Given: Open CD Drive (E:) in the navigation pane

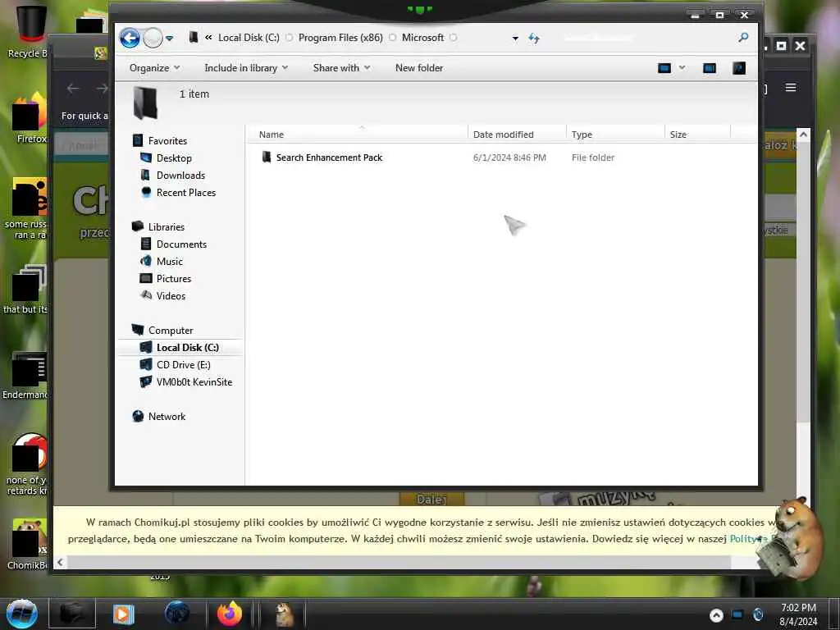Looking at the screenshot, I should click(x=183, y=365).
